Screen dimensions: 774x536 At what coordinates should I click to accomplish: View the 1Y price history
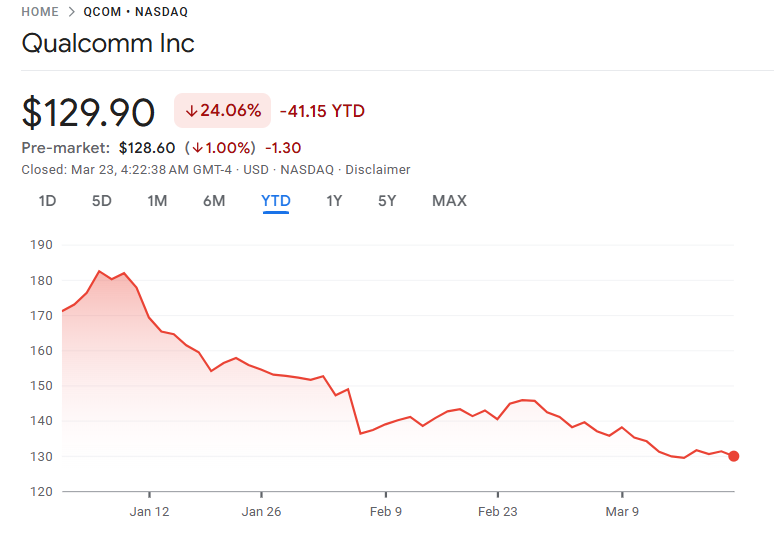coord(334,201)
